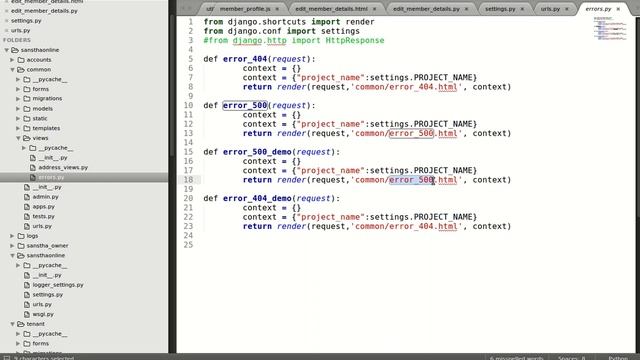Viewport: 640px width, 360px height.
Task: Click the minimap code preview
Action: coord(610,29)
